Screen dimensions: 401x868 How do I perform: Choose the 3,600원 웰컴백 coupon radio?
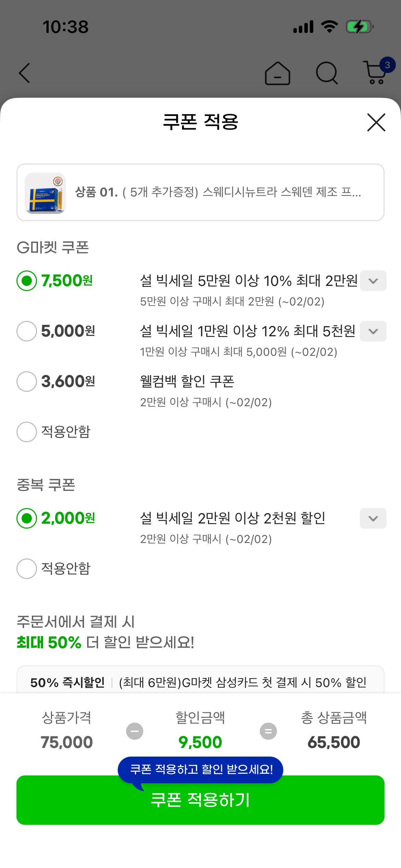(x=27, y=382)
